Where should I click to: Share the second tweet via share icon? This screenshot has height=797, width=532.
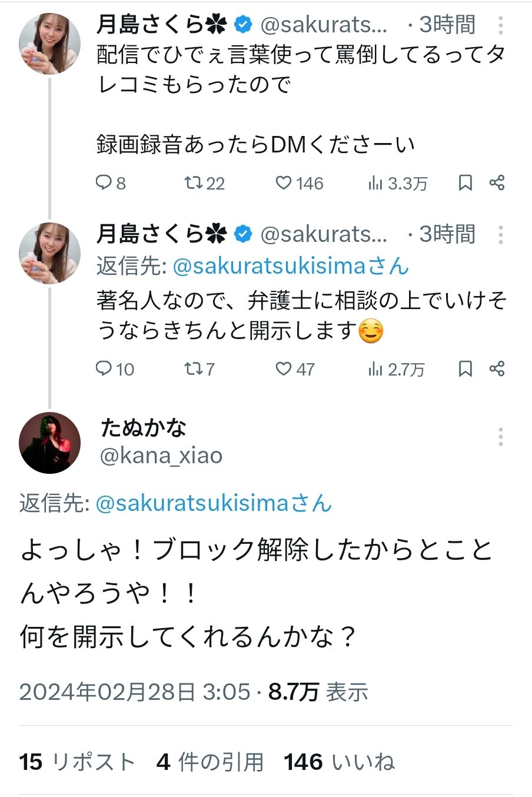pos(497,368)
